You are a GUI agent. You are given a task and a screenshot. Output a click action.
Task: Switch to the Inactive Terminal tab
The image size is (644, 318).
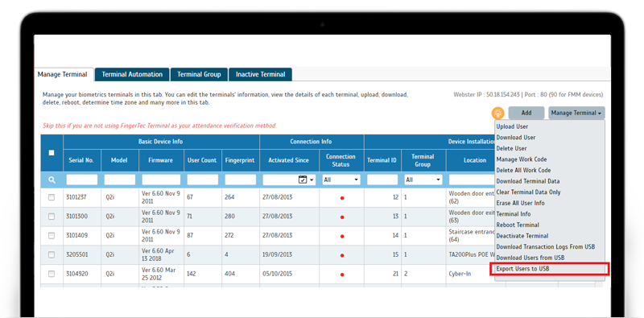coord(260,74)
